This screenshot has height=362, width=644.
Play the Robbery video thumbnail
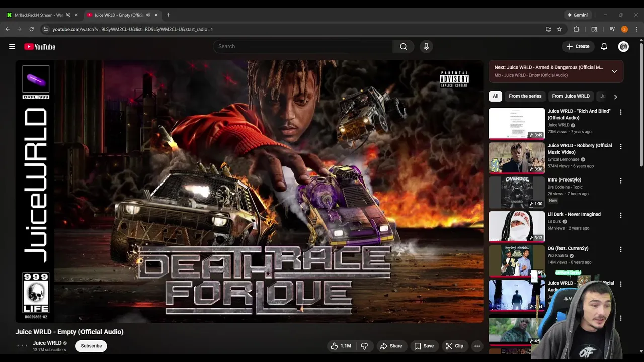pos(517,158)
